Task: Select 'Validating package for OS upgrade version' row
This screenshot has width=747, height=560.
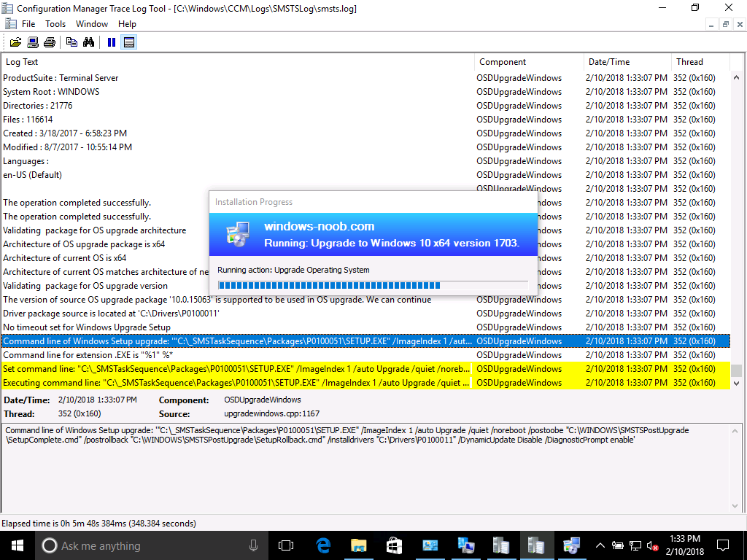Action: coord(105,286)
